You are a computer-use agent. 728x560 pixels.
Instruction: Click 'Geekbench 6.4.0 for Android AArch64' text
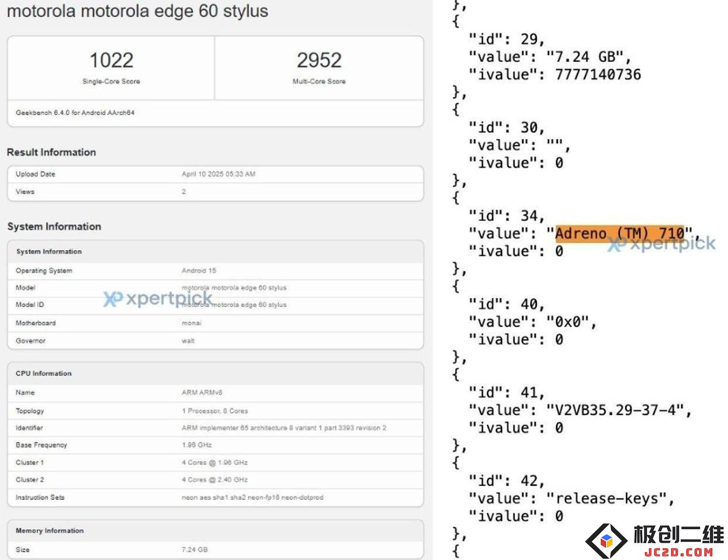pyautogui.click(x=75, y=113)
